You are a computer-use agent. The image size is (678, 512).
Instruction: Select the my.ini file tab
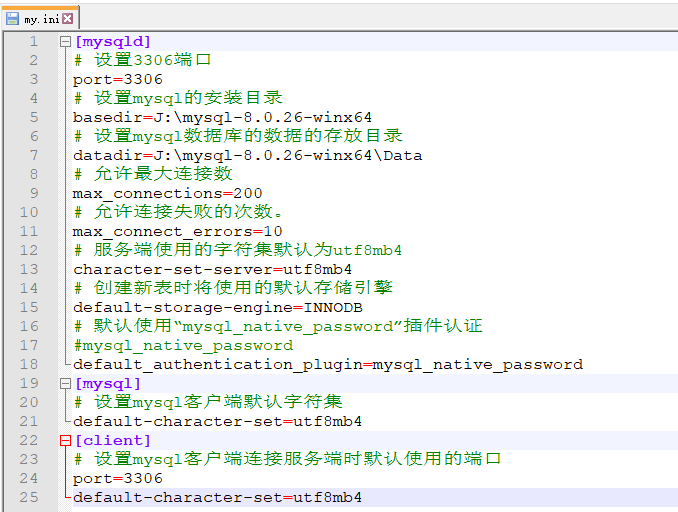pyautogui.click(x=40, y=18)
